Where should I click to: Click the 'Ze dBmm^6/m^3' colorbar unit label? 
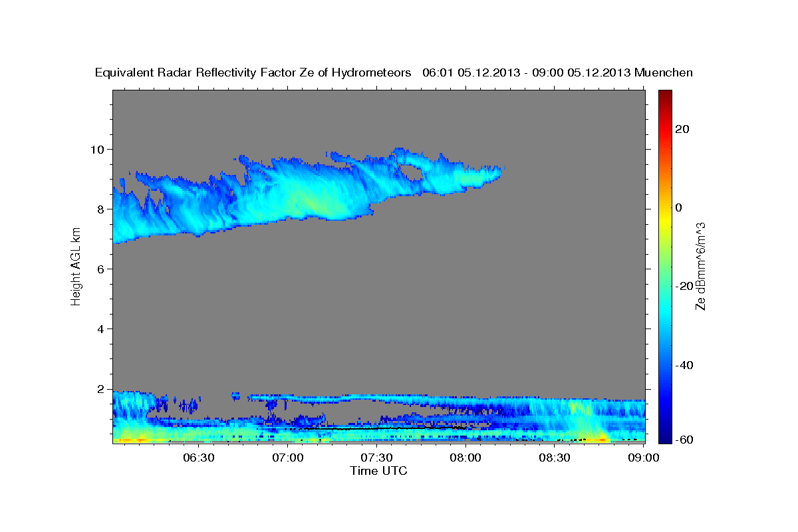pyautogui.click(x=700, y=266)
